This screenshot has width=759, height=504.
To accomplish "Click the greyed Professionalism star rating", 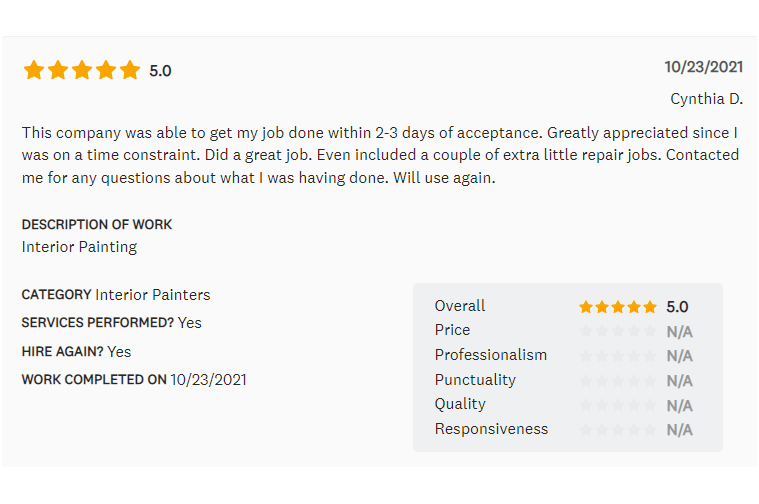I will 617,356.
